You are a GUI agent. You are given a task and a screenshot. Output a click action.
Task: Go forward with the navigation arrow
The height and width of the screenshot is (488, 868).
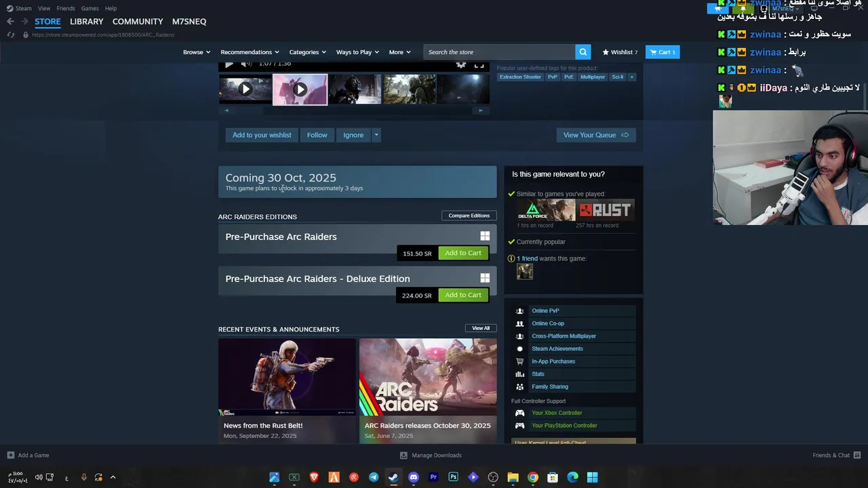pyautogui.click(x=25, y=21)
